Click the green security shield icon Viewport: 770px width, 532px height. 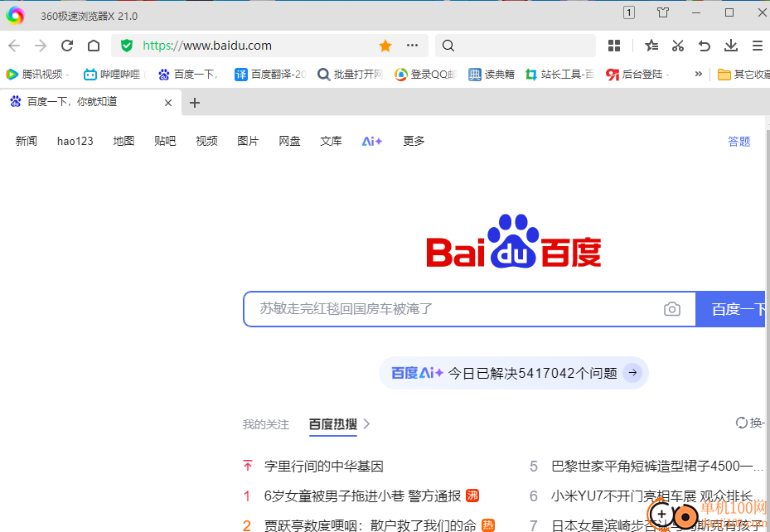pyautogui.click(x=127, y=46)
